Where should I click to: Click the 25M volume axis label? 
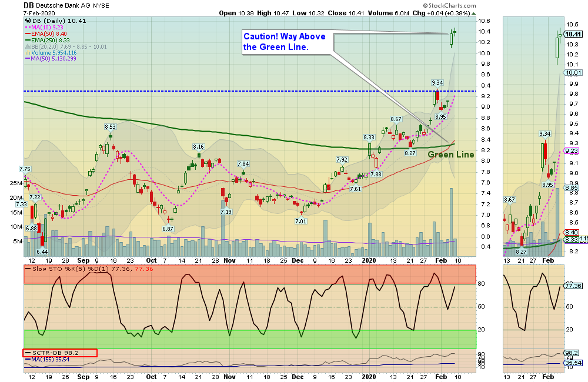pyautogui.click(x=16, y=183)
